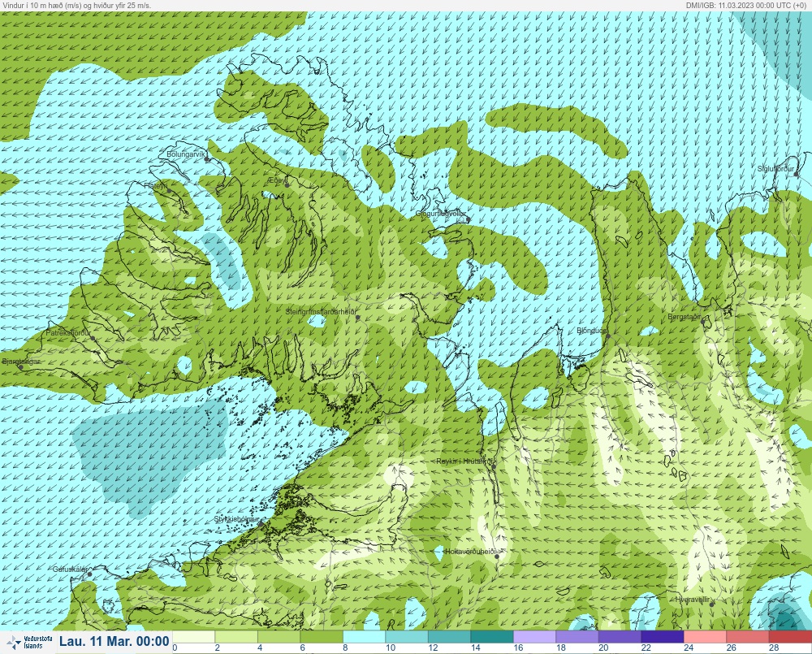Select the Hveravellir station label
Viewport: 812px width, 654px height.
coord(693,600)
